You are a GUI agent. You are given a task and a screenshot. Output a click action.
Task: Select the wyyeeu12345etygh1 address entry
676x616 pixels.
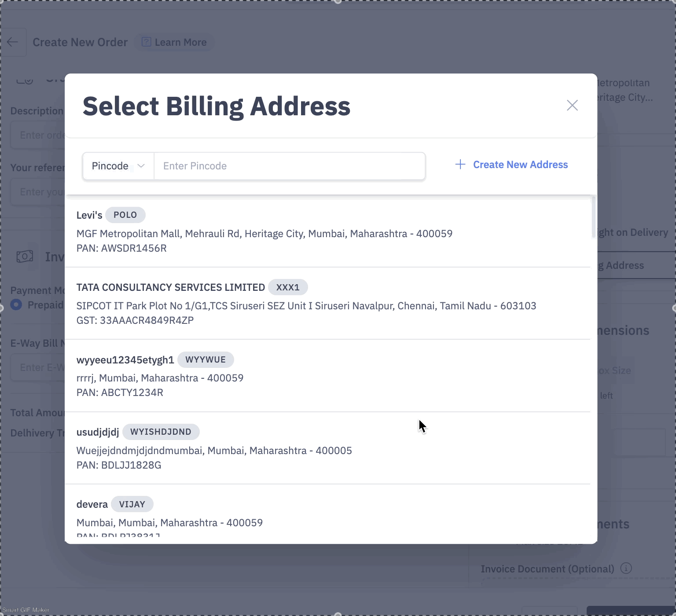pyautogui.click(x=327, y=376)
